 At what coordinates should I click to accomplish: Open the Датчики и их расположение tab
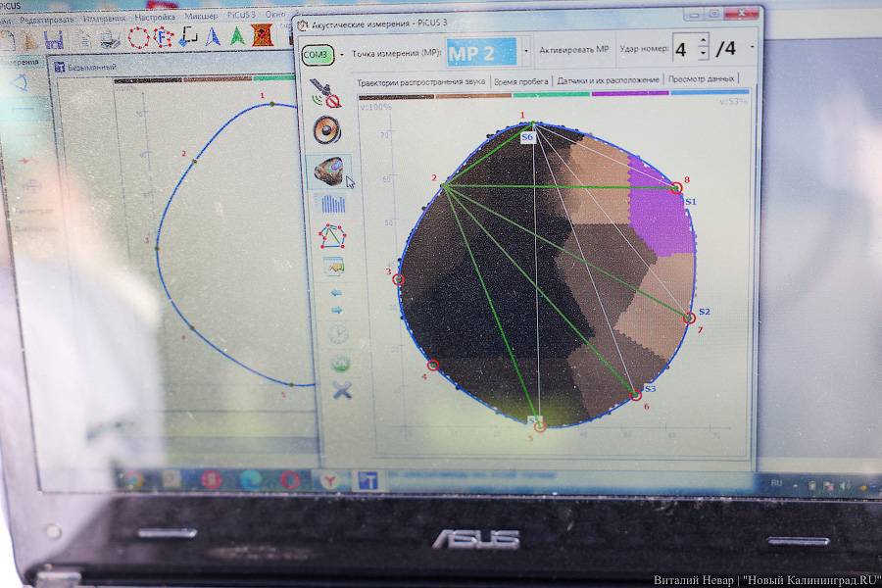pyautogui.click(x=608, y=80)
